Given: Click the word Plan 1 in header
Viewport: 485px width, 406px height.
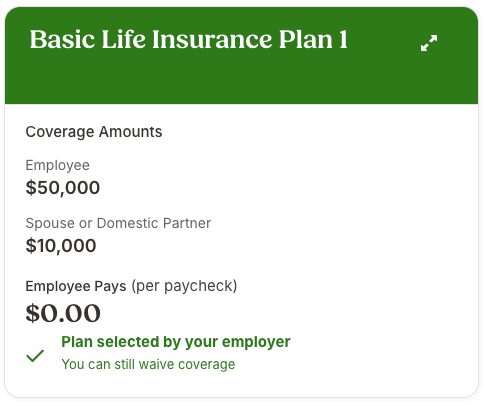Looking at the screenshot, I should pos(313,39).
